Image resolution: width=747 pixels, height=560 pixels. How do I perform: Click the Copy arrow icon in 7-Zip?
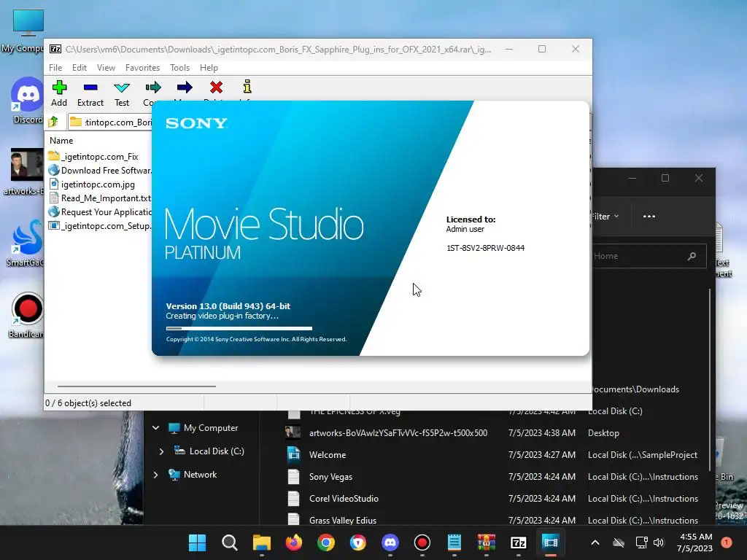[x=153, y=88]
